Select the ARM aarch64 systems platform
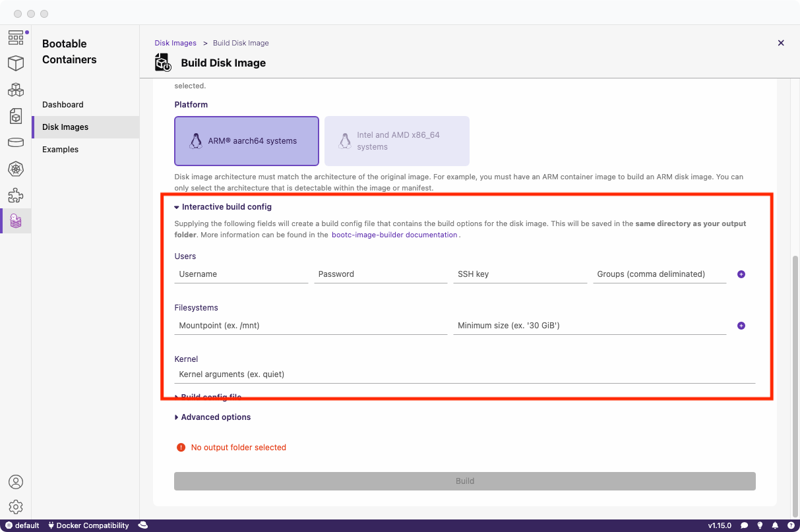 coord(246,140)
